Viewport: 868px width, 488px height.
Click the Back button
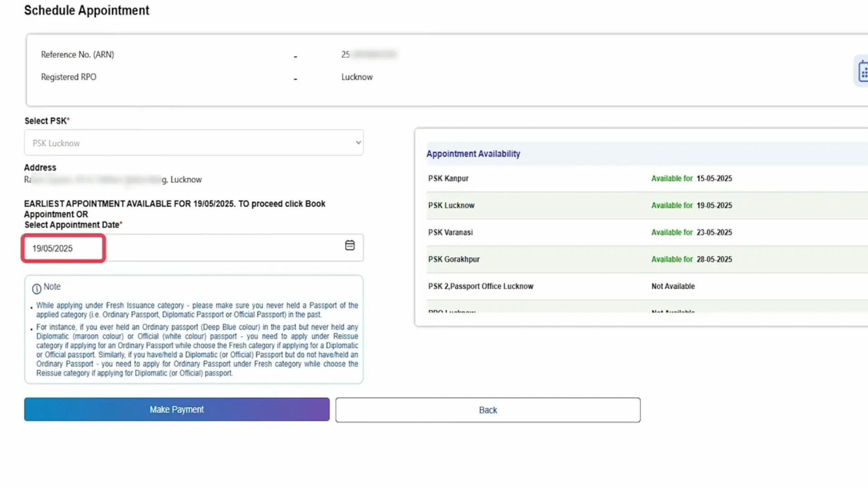click(x=488, y=410)
